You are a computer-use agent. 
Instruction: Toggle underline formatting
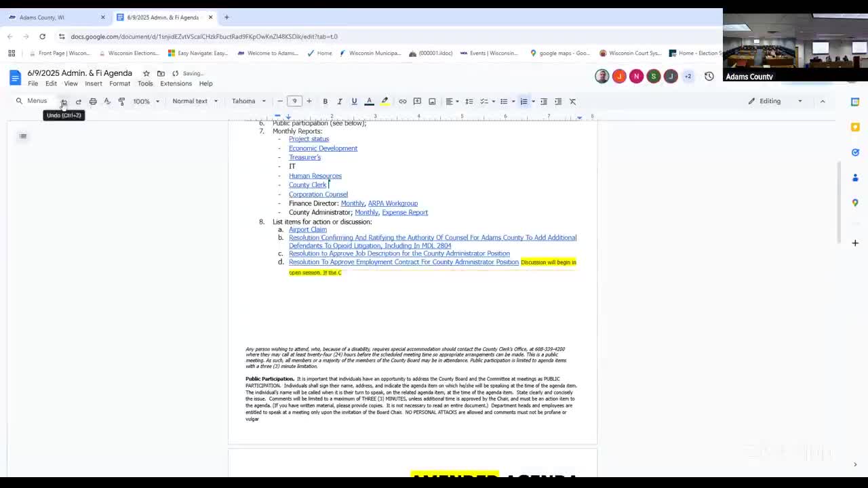click(x=354, y=102)
